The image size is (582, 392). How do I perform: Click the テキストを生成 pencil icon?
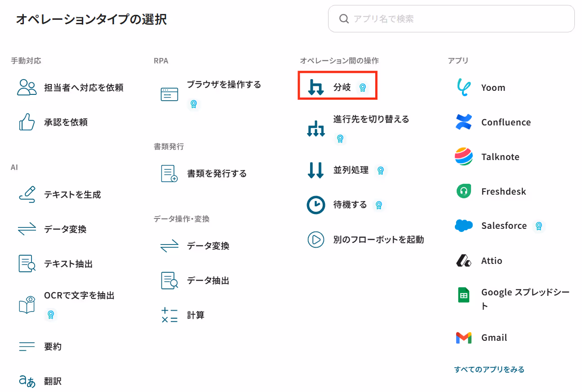(27, 194)
